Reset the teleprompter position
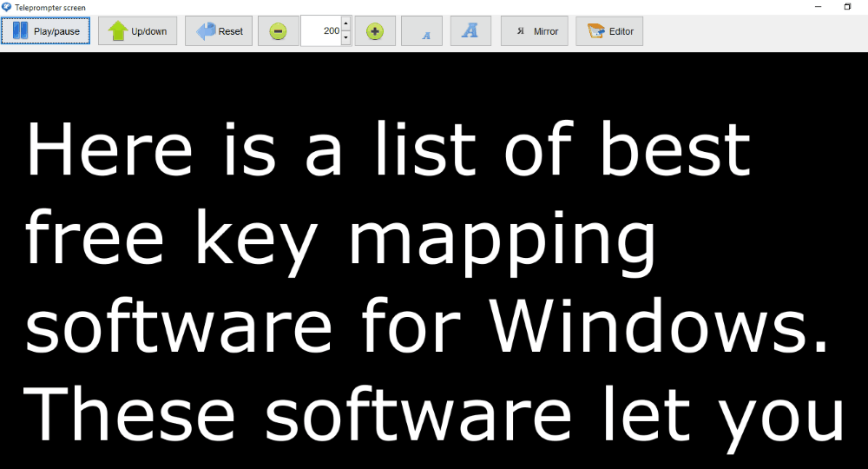The image size is (868, 469). [x=219, y=31]
